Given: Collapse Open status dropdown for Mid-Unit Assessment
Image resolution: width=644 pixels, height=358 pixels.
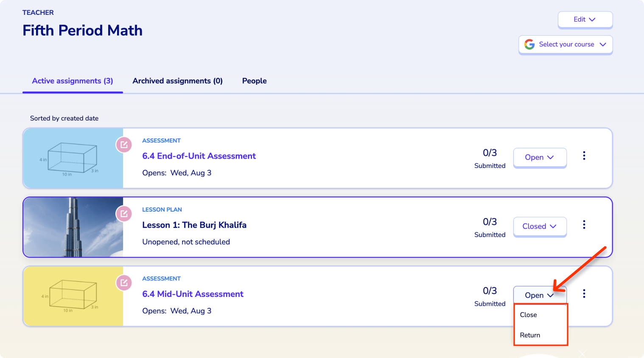Looking at the screenshot, I should 540,295.
